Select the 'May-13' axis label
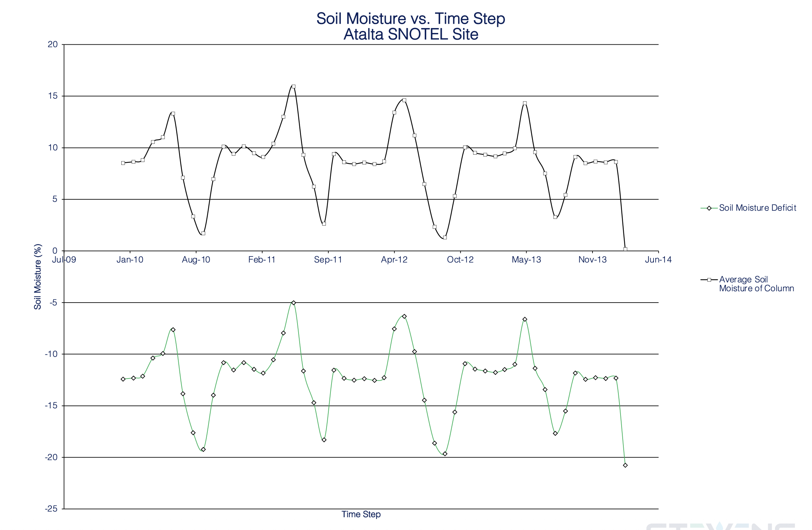 pos(526,260)
